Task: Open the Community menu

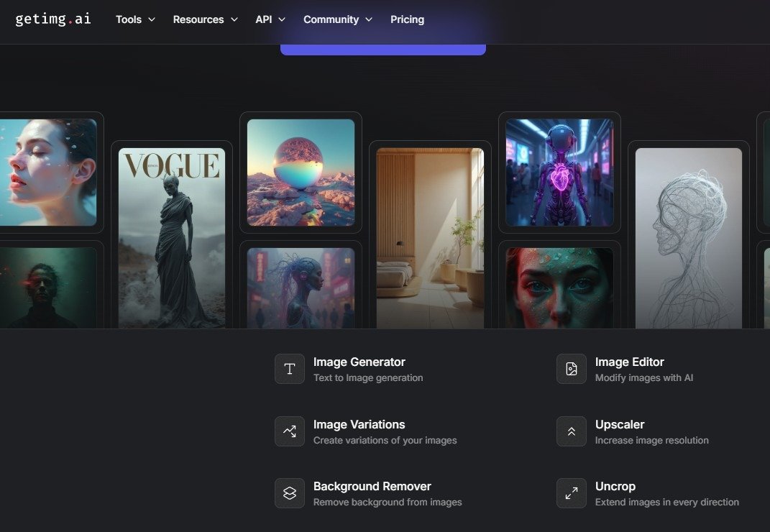Action: (338, 19)
